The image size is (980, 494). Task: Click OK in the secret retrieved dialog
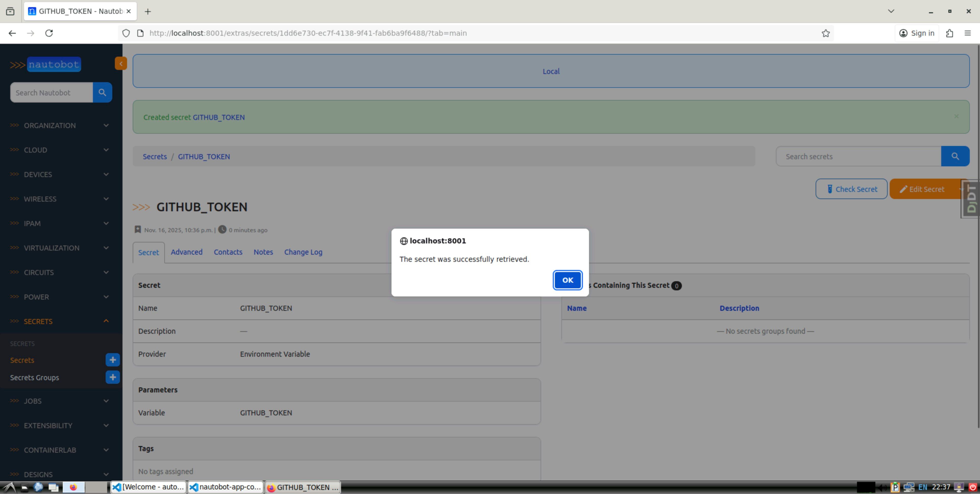(x=567, y=280)
